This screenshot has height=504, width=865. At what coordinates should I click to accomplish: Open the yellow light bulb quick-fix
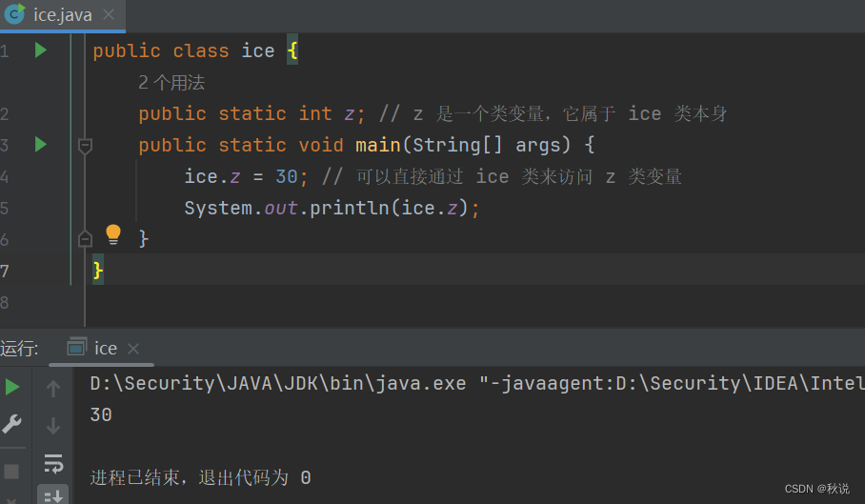click(x=113, y=235)
